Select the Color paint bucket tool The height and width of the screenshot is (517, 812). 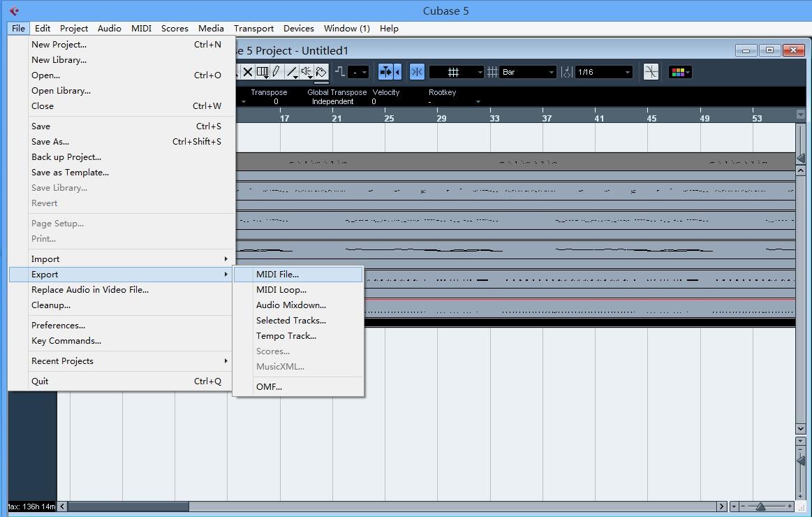point(321,72)
